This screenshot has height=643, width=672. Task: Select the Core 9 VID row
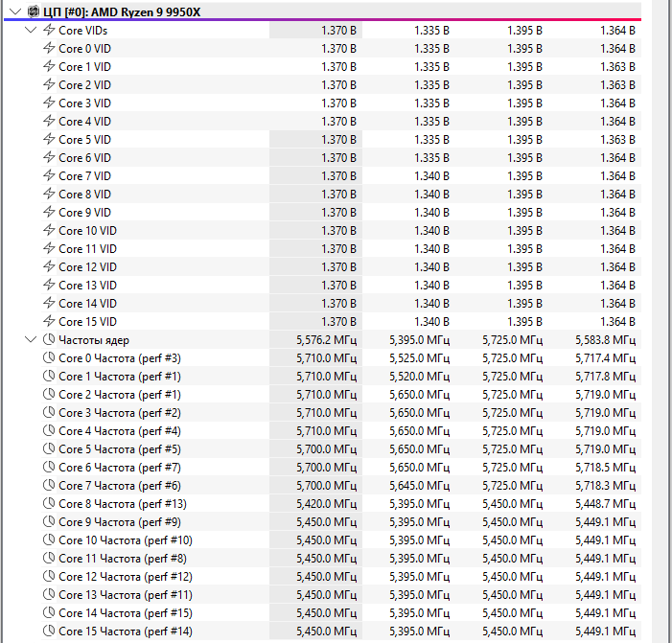[341, 212]
